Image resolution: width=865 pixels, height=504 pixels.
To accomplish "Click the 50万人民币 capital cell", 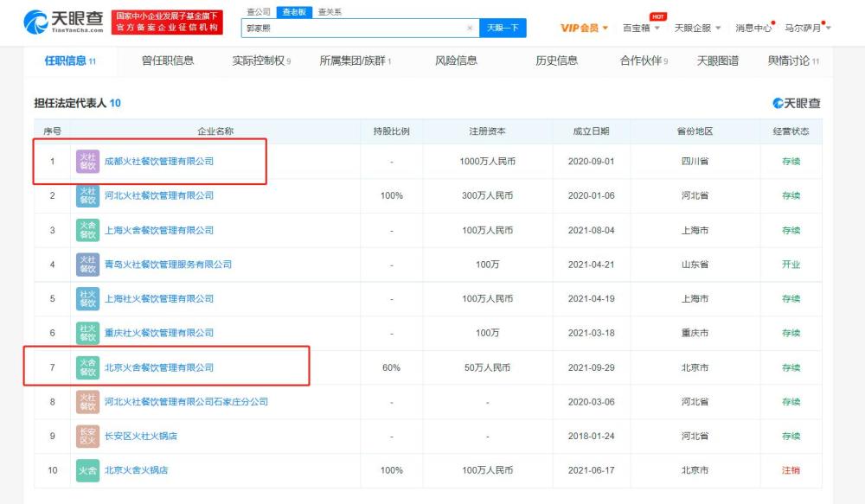I will (487, 367).
